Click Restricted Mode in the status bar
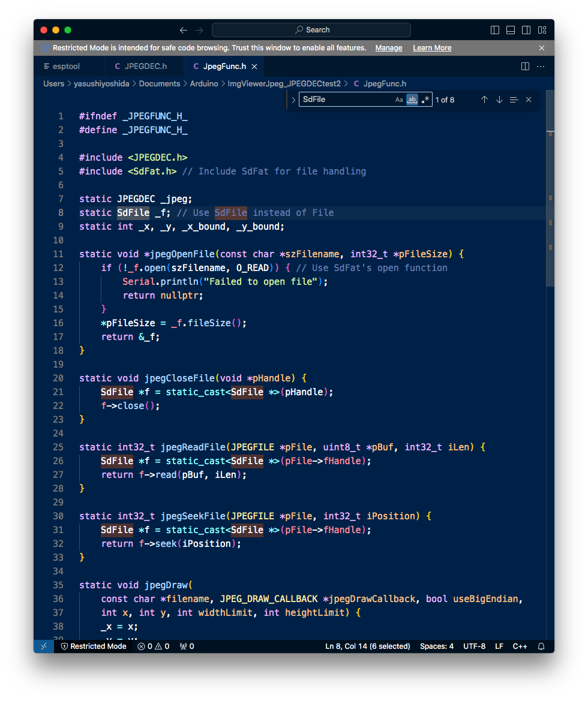This screenshot has width=588, height=701. pyautogui.click(x=94, y=646)
